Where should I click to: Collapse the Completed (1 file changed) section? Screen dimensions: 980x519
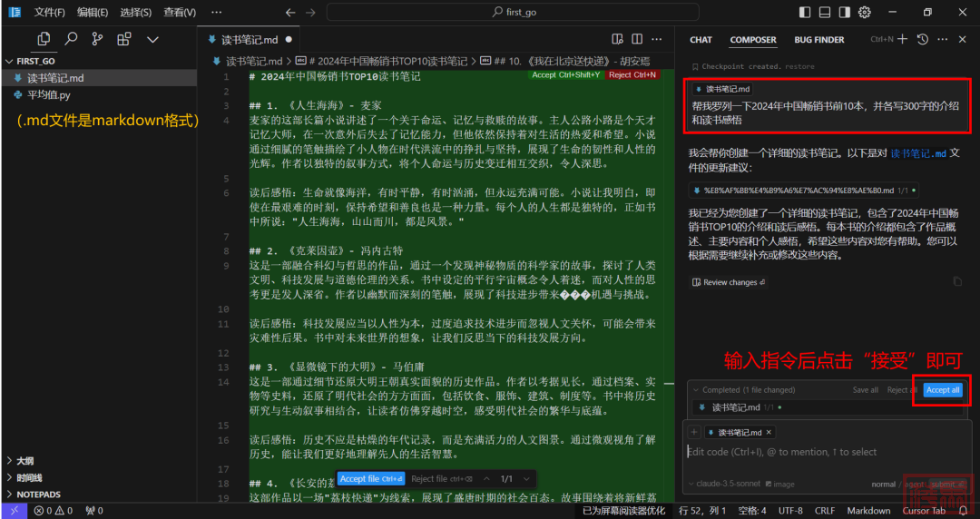(x=744, y=389)
